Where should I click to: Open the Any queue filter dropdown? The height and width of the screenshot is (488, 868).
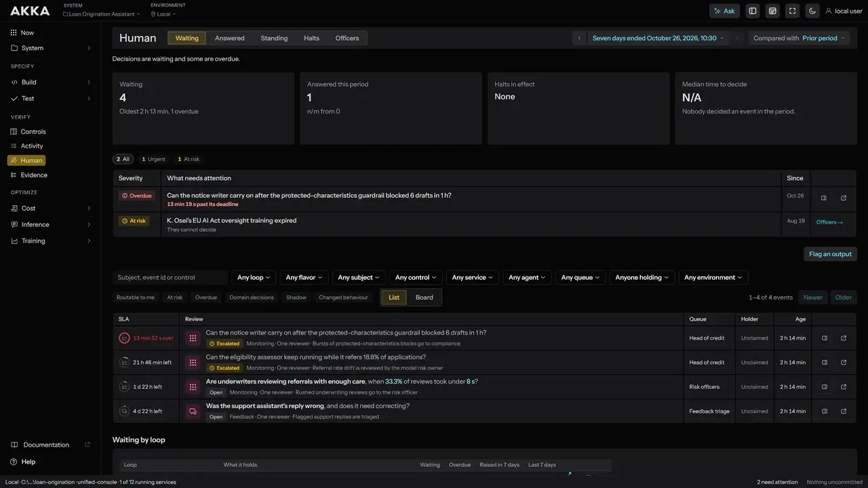(x=581, y=277)
